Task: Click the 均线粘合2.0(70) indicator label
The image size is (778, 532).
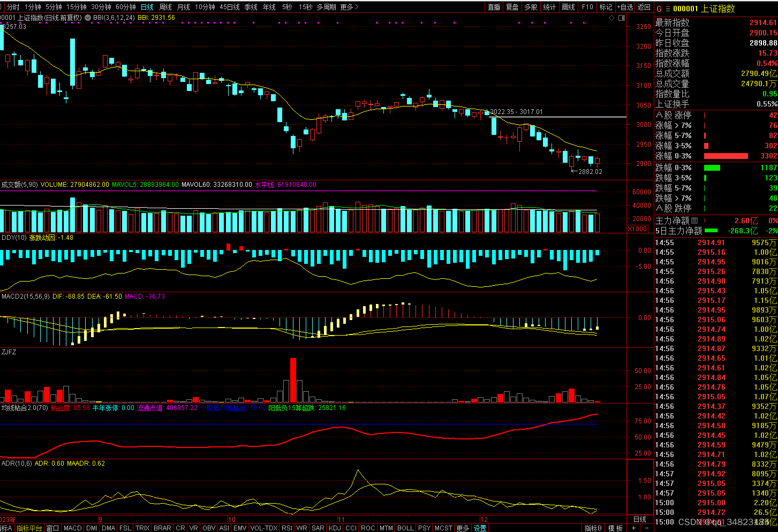Action: pos(25,407)
